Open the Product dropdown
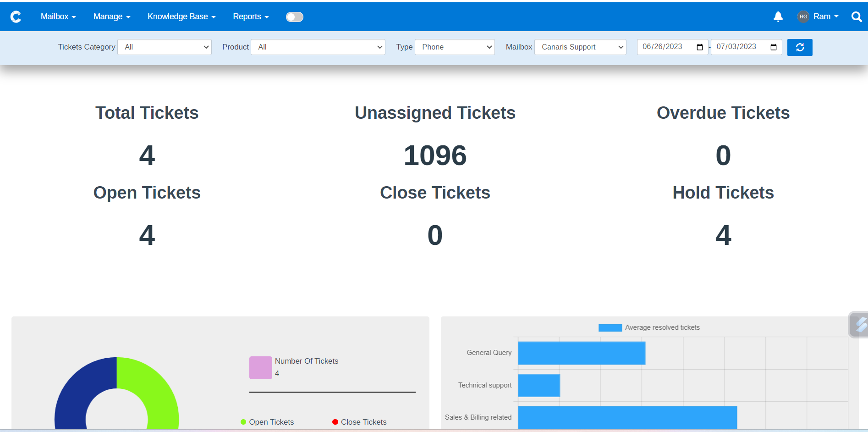 coord(318,47)
